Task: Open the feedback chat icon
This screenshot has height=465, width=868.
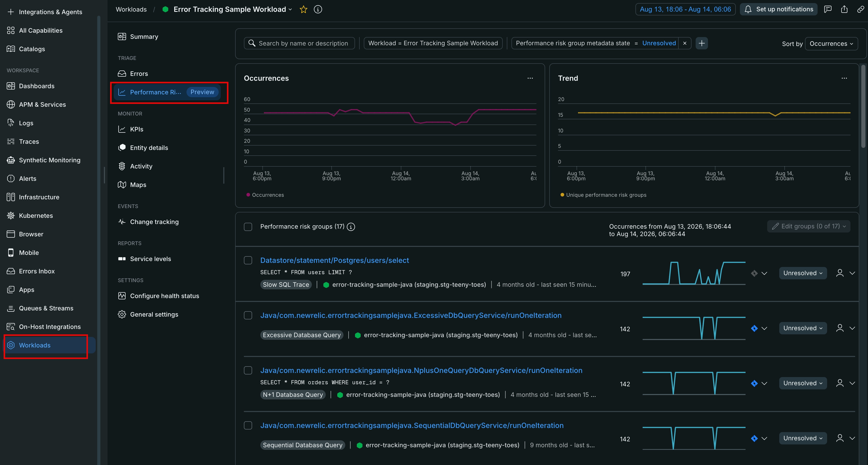Action: 828,10
